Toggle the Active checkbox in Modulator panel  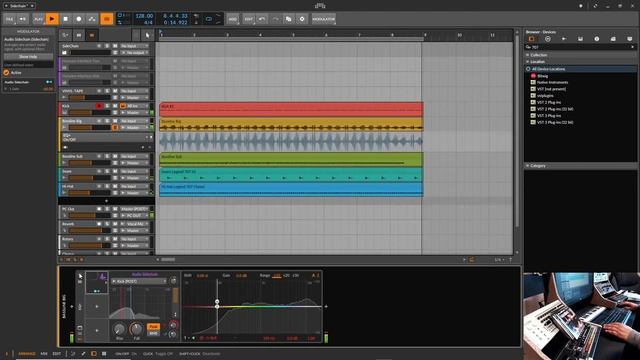(6, 73)
